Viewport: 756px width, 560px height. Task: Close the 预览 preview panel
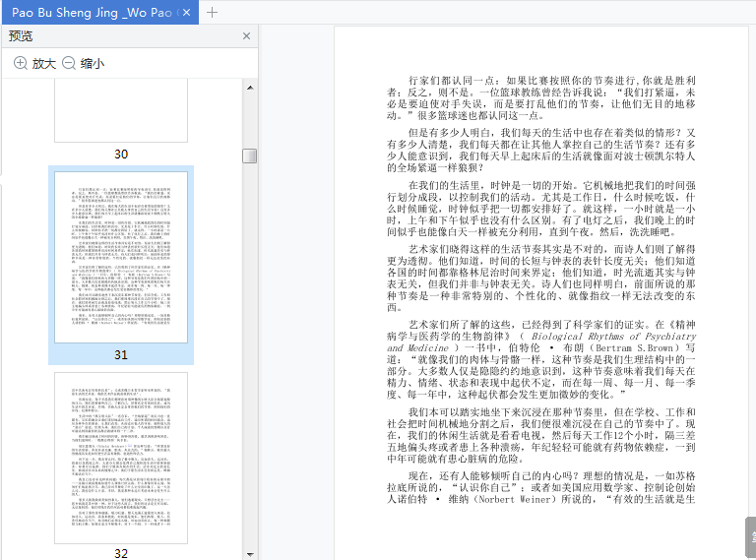pos(246,36)
